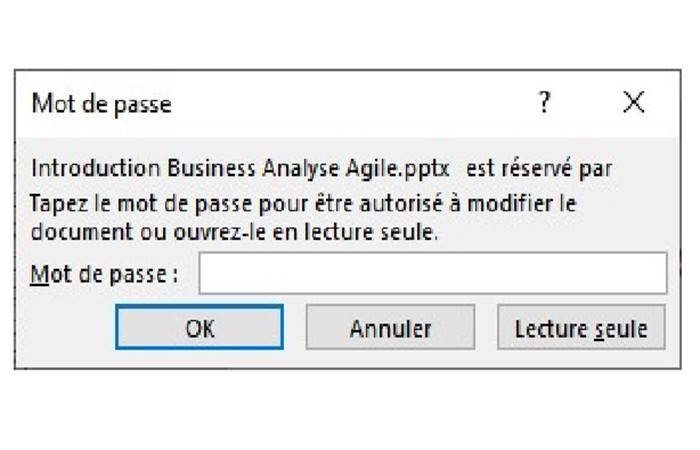Screen dimensions: 700x450
Task: Click the 'est réservé par' text
Action: (x=539, y=169)
